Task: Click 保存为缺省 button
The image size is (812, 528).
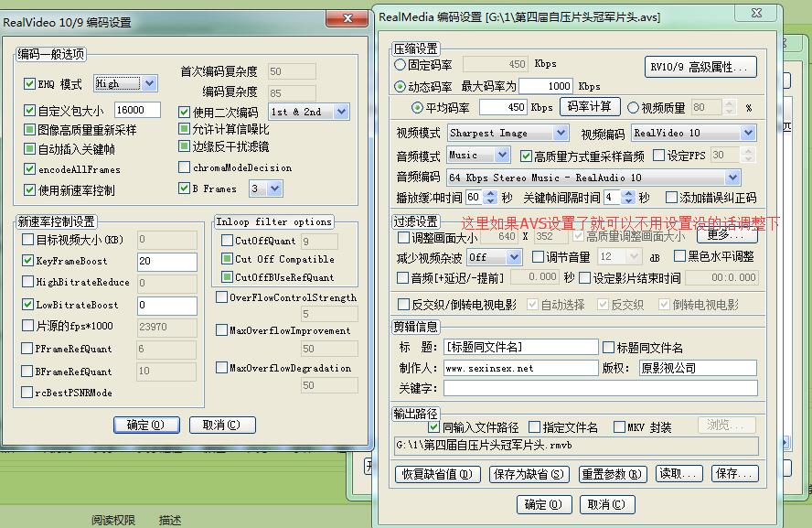Action: pyautogui.click(x=529, y=474)
